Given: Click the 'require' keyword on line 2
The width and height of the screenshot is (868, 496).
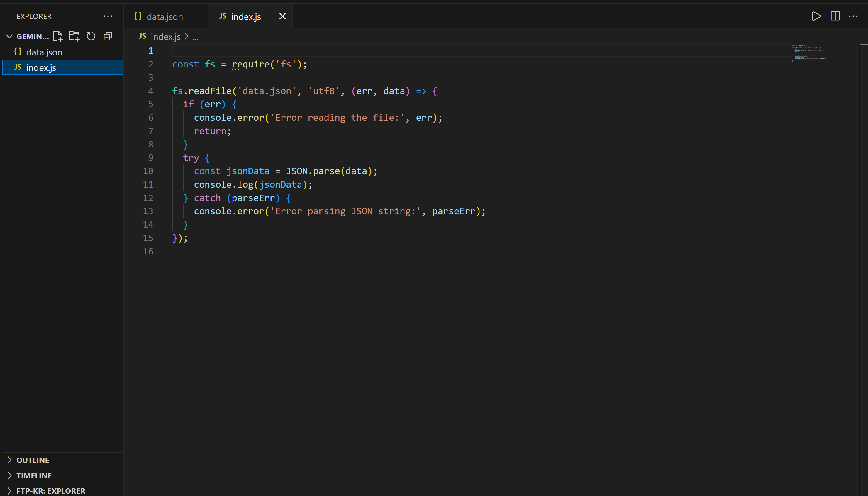Looking at the screenshot, I should point(251,64).
